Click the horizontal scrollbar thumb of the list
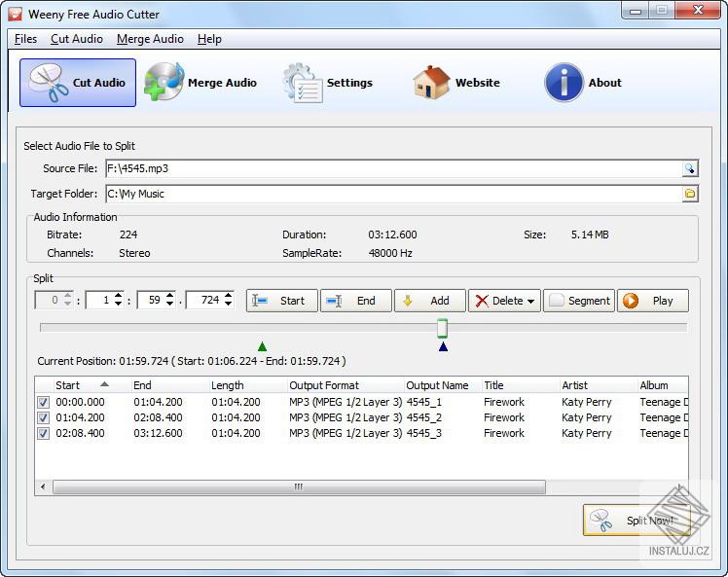The image size is (728, 577). tap(299, 487)
